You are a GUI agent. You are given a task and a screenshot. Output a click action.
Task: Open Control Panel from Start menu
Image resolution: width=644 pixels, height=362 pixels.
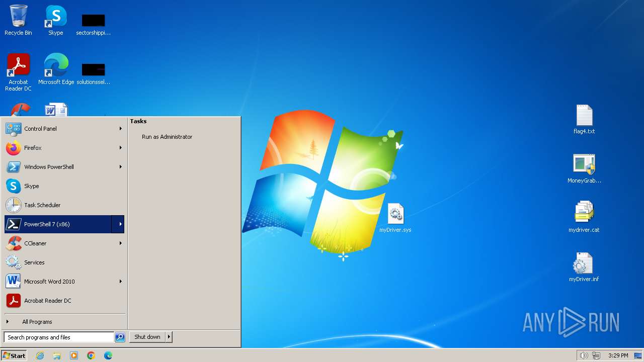point(64,129)
